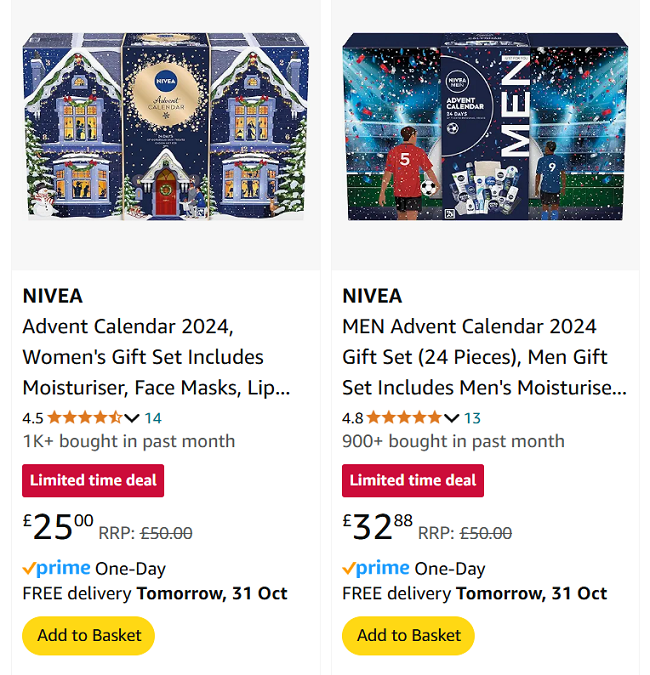This screenshot has width=650, height=675.
Task: Select the £32.88 price
Action: tap(378, 526)
